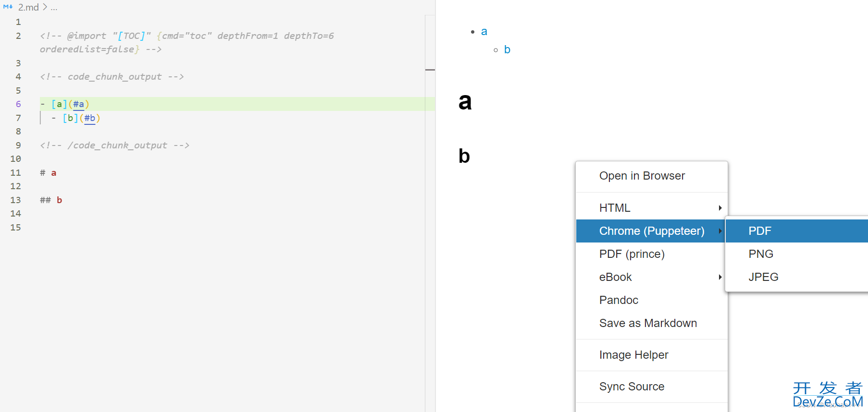This screenshot has height=412, width=868.
Task: Click the breadcrumb ellipsis after 2.md
Action: (54, 8)
